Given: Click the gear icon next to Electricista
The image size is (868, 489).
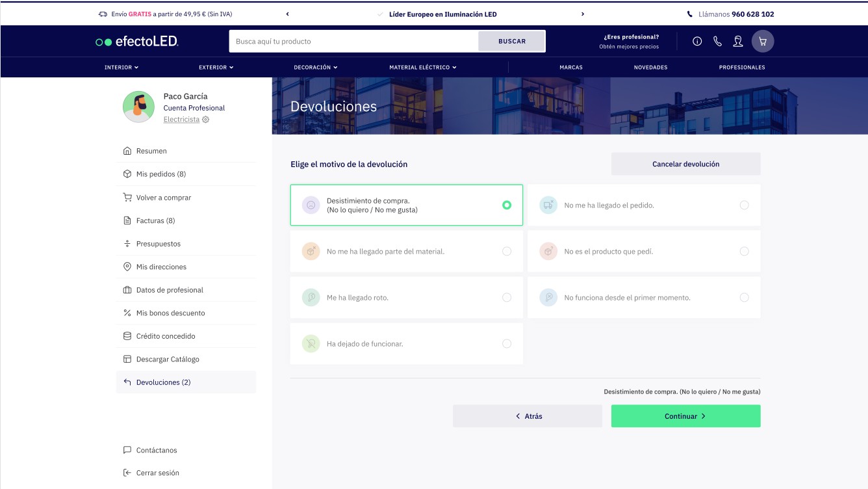Looking at the screenshot, I should [206, 120].
